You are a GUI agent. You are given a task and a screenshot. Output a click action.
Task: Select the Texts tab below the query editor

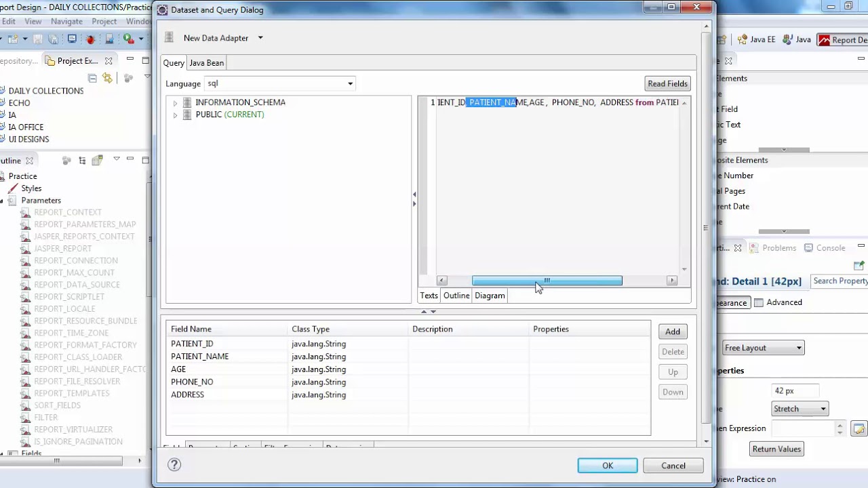tap(429, 296)
